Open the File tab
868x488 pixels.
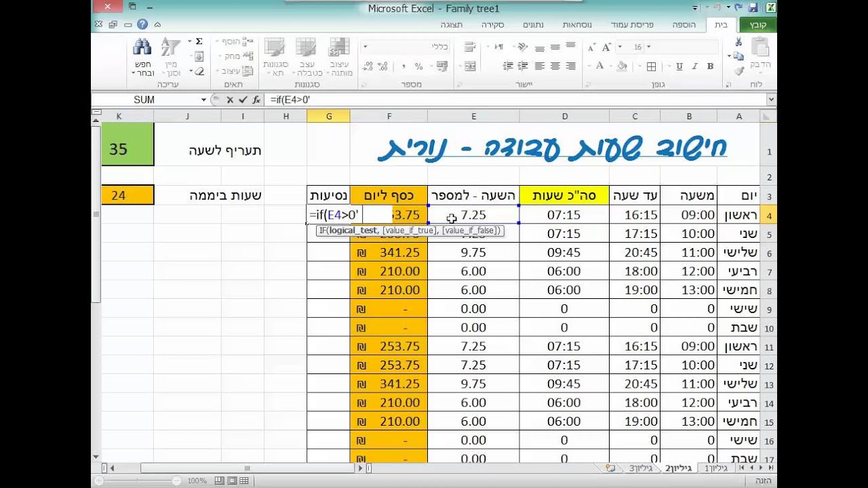pos(758,24)
